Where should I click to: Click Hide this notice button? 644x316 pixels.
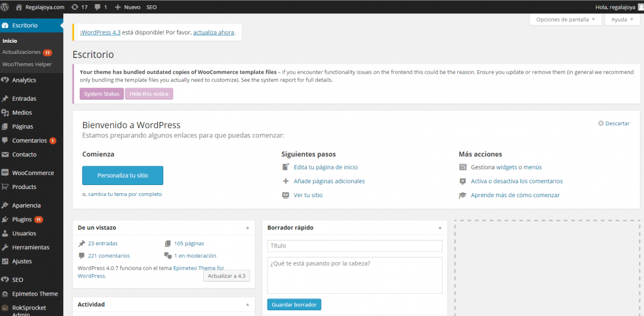(x=149, y=94)
